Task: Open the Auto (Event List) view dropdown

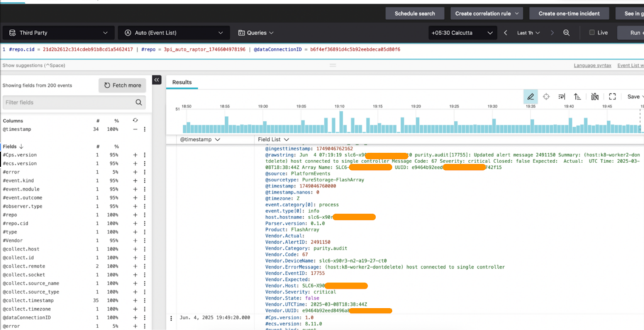Action: [174, 33]
